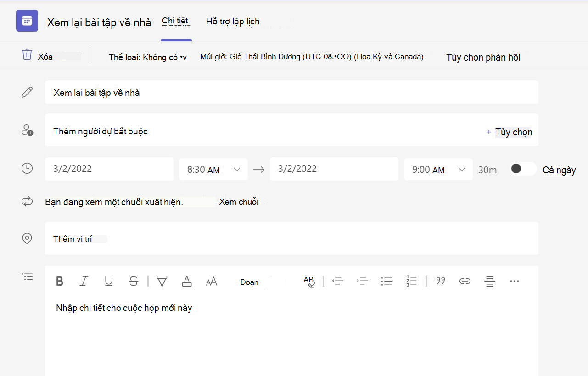The image size is (588, 376).
Task: Switch to the Hỗ trợ lập lịch tab
Action: click(x=233, y=21)
